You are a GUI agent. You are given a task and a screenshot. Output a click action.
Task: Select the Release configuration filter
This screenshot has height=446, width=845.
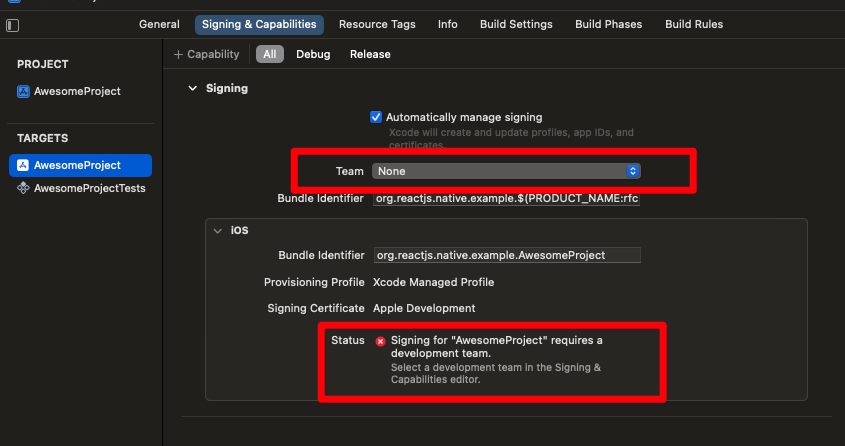[370, 54]
